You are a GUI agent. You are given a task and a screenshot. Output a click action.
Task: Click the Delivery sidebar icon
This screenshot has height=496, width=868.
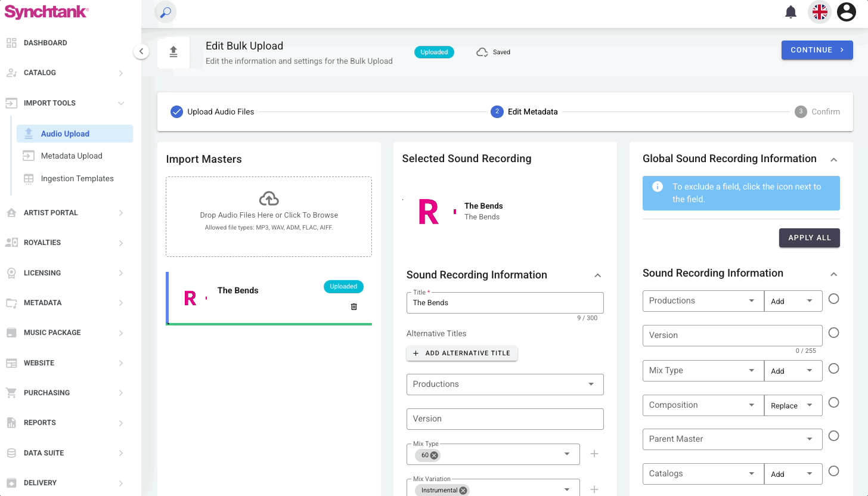click(x=11, y=483)
